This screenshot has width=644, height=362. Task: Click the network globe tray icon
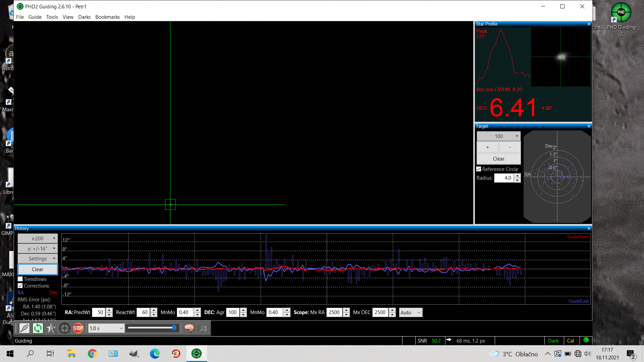(578, 354)
